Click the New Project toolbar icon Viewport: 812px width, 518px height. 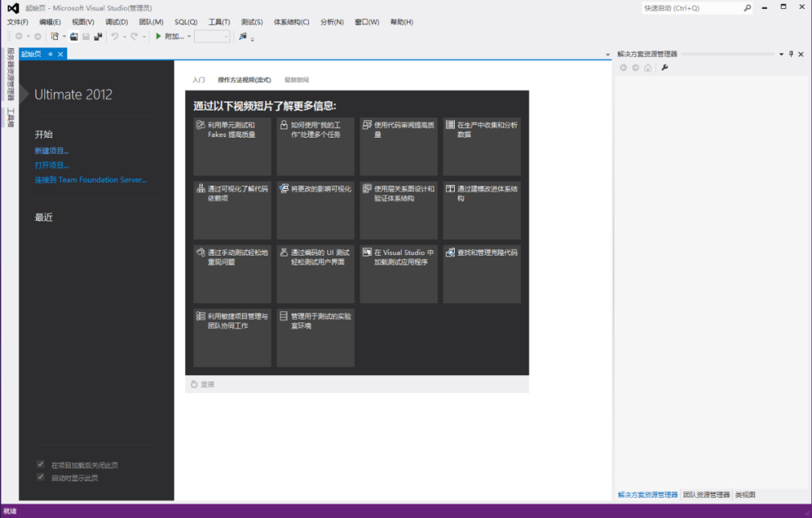point(54,36)
